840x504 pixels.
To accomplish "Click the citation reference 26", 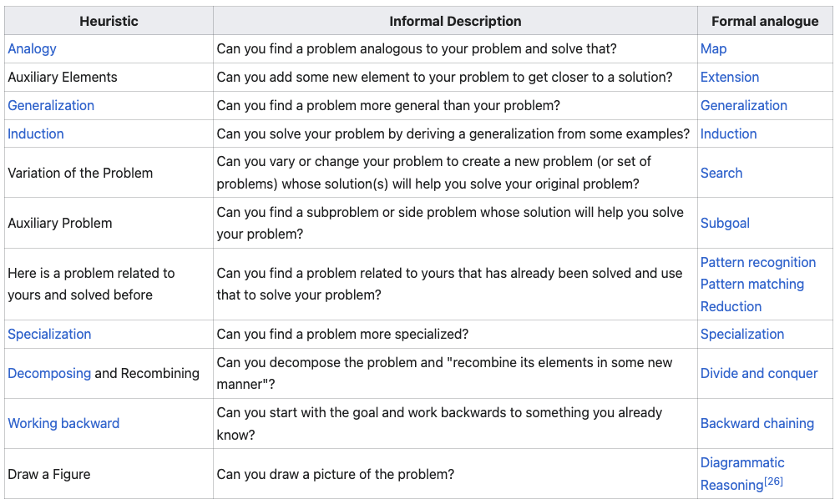I will (x=774, y=481).
